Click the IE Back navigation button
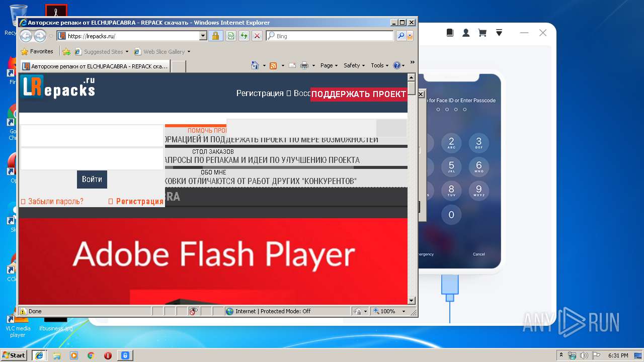The height and width of the screenshot is (362, 644). 26,36
